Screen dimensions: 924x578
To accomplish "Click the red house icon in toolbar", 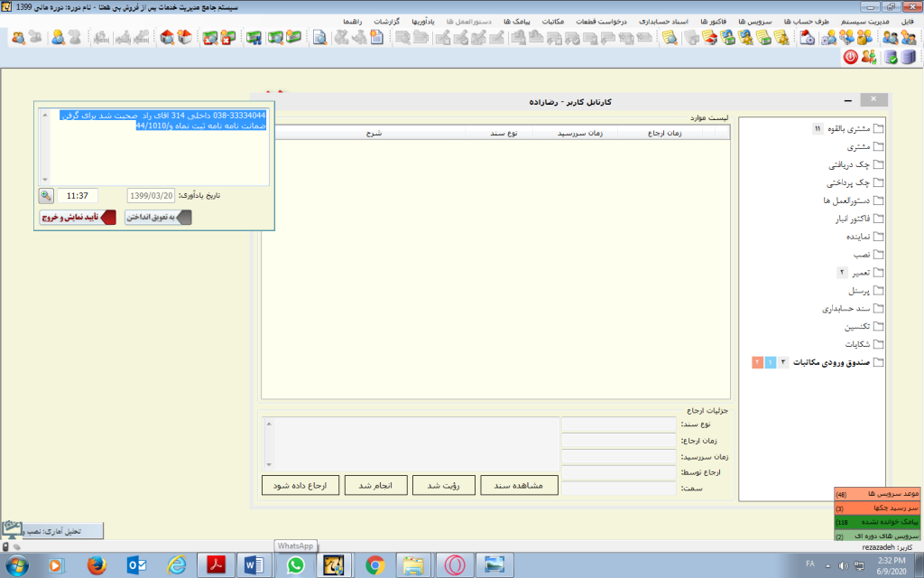I will pos(167,37).
